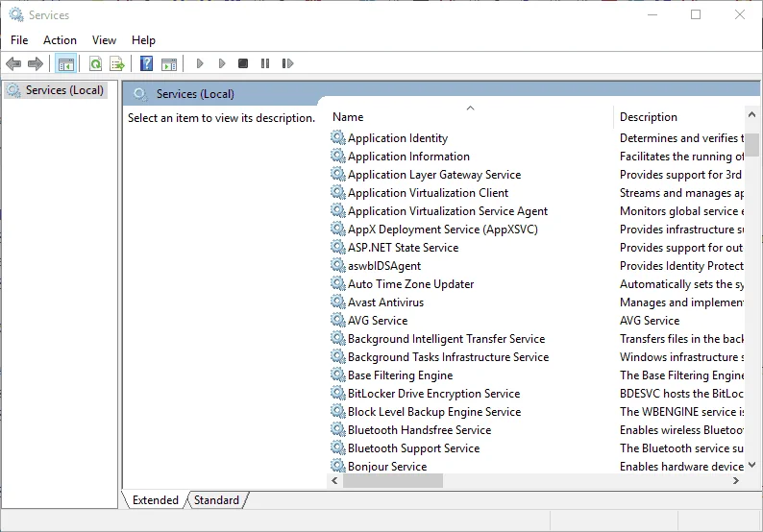Open the File menu

[x=19, y=40]
